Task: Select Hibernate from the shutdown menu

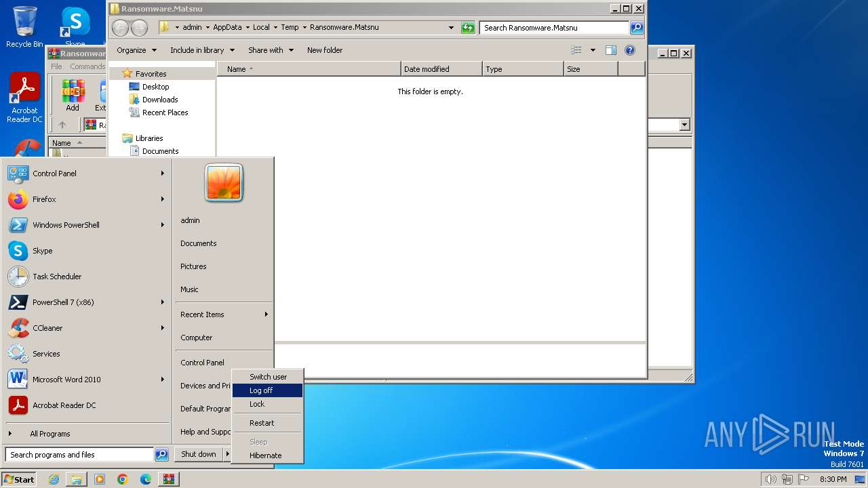Action: (267, 455)
